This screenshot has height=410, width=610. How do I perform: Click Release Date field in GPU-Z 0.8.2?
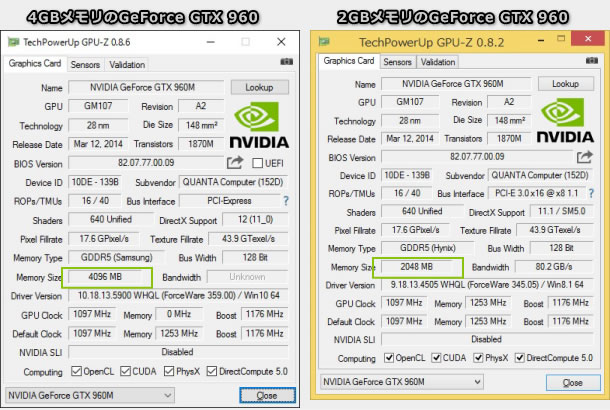point(410,138)
